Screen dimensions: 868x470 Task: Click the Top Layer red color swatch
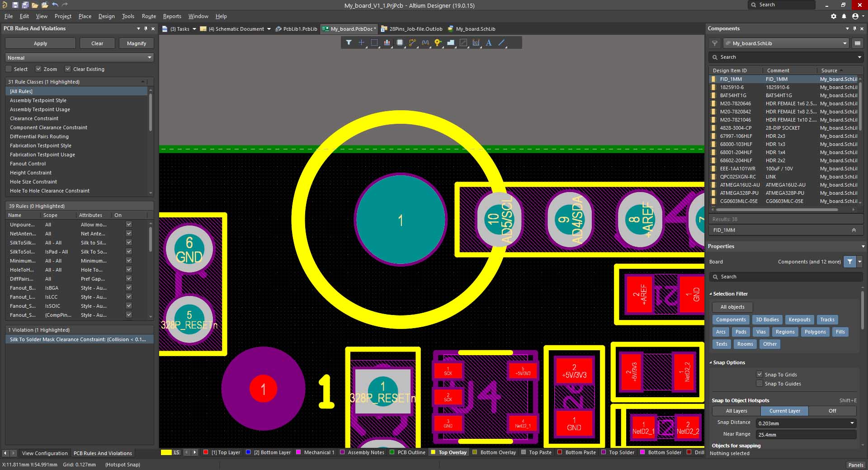tap(206, 452)
